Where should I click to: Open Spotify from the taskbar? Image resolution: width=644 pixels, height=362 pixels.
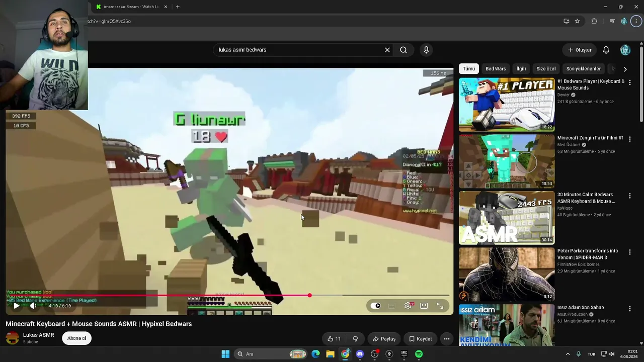click(419, 354)
